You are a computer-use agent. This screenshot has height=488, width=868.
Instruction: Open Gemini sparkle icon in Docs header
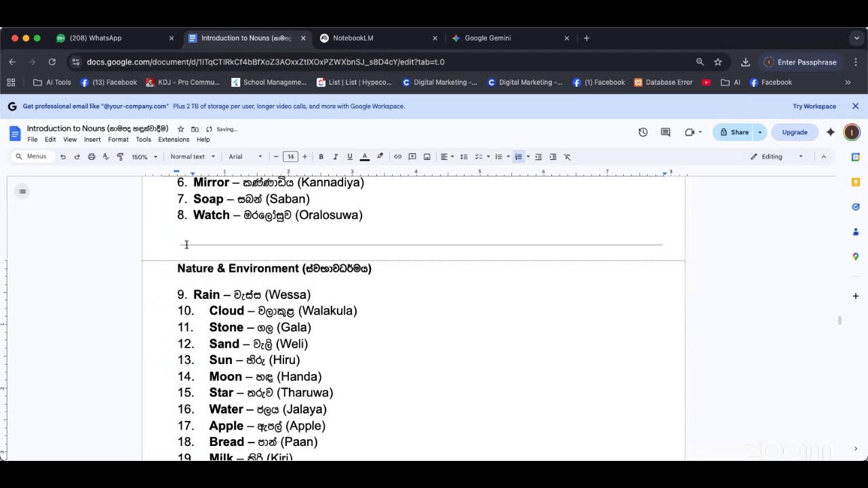[x=831, y=132]
